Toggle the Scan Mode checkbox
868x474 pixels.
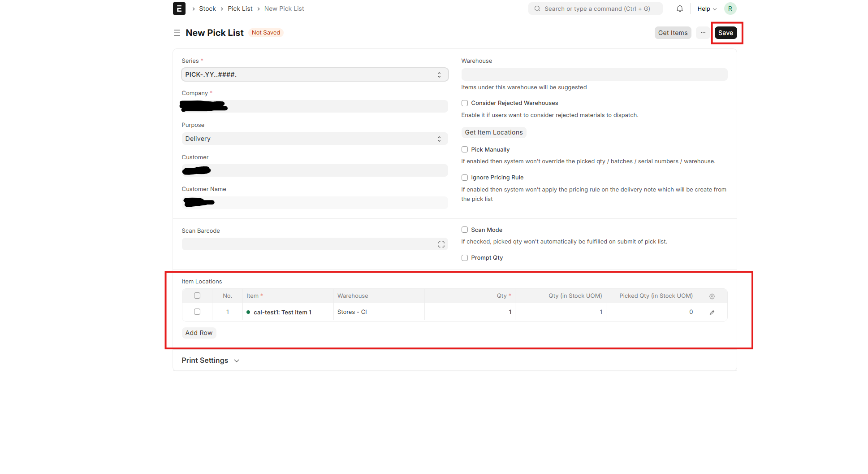pos(465,230)
